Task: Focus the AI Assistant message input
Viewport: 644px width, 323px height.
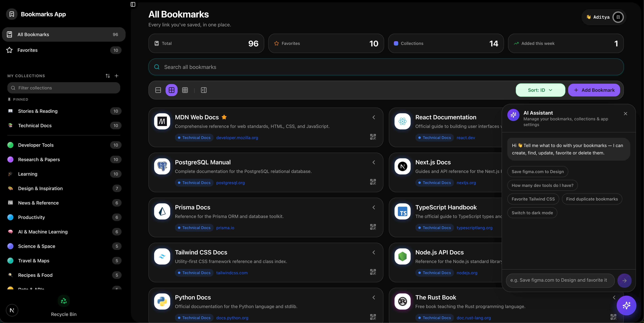Action: (560, 280)
